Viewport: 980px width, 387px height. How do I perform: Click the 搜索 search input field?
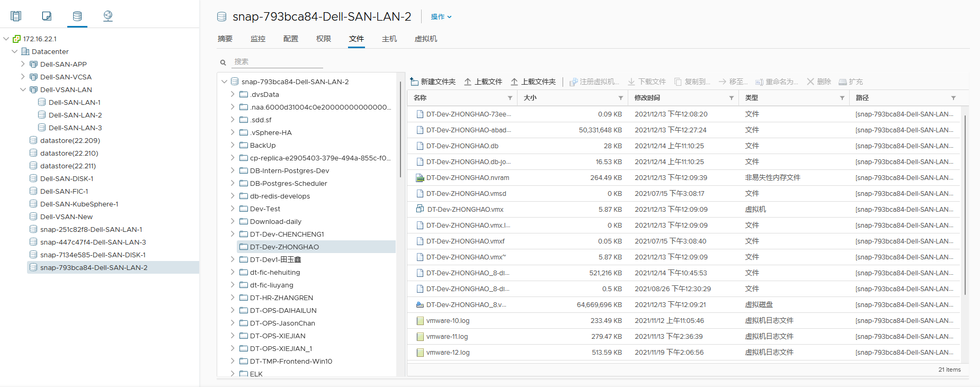[277, 62]
